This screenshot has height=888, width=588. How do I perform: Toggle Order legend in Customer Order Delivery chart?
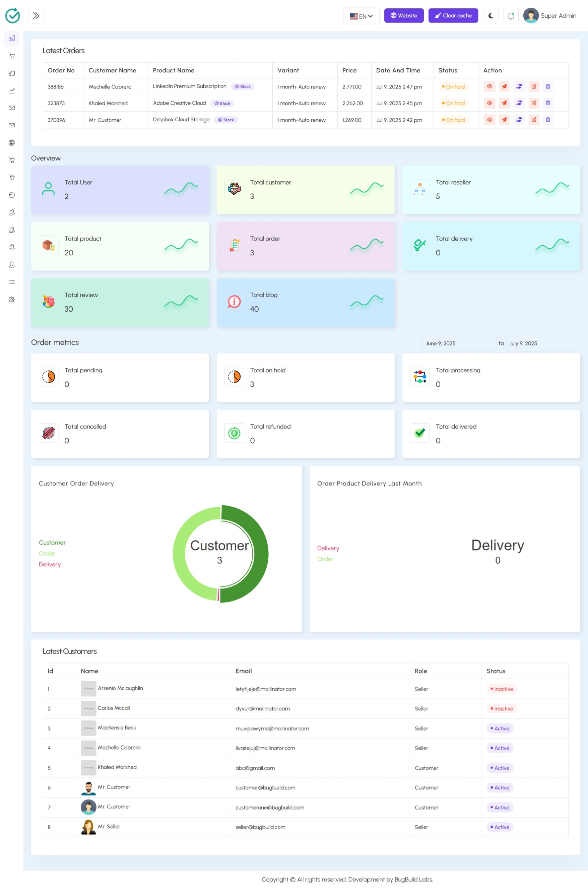click(47, 554)
